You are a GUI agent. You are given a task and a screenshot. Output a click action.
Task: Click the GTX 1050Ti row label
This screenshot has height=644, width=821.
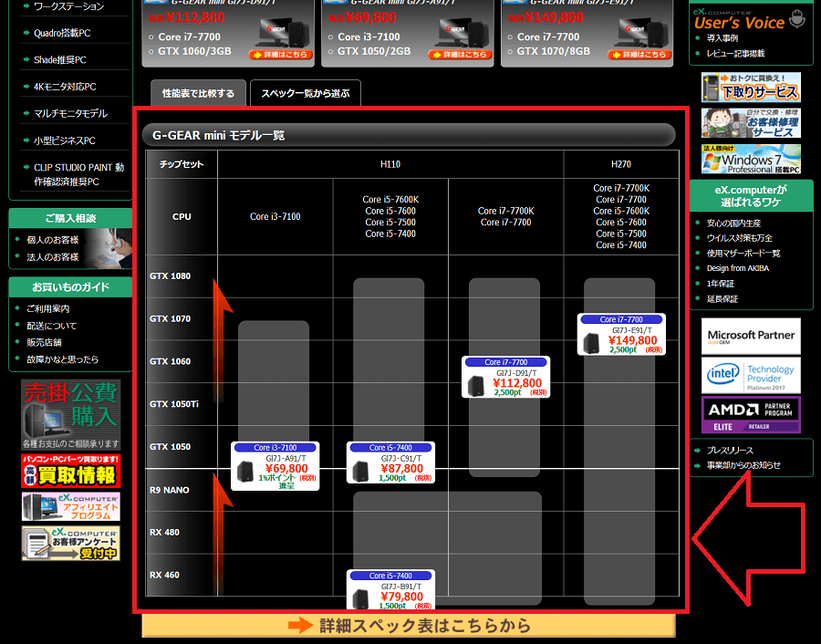[174, 404]
